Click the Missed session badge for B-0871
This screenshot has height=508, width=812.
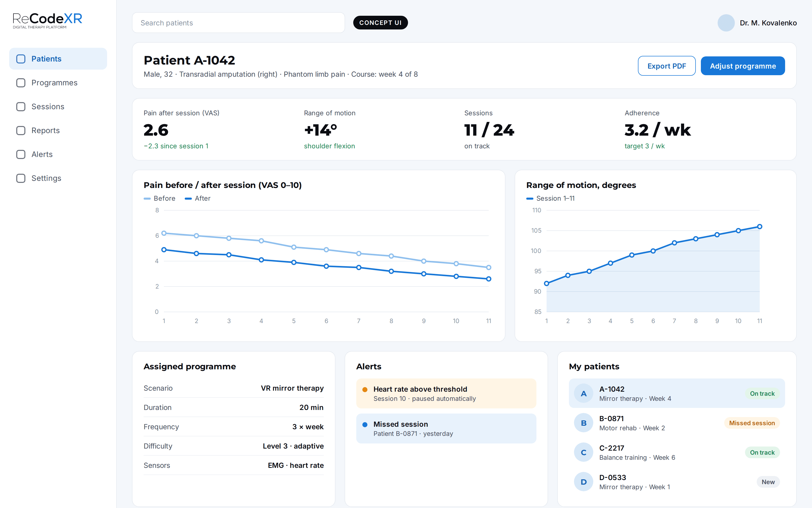click(752, 423)
